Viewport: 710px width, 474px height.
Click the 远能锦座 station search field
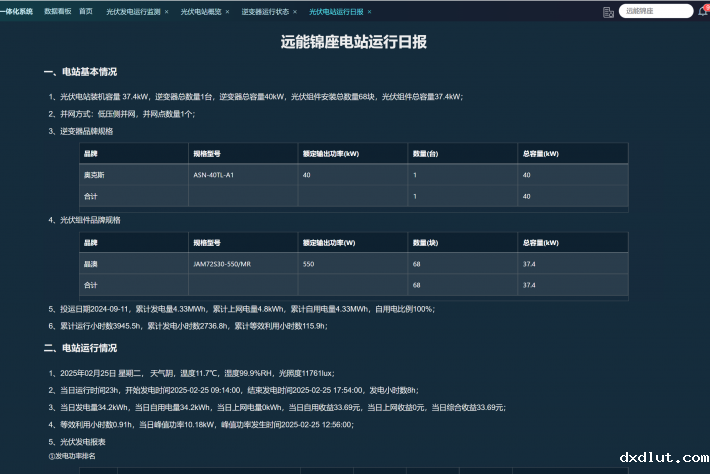tap(656, 11)
